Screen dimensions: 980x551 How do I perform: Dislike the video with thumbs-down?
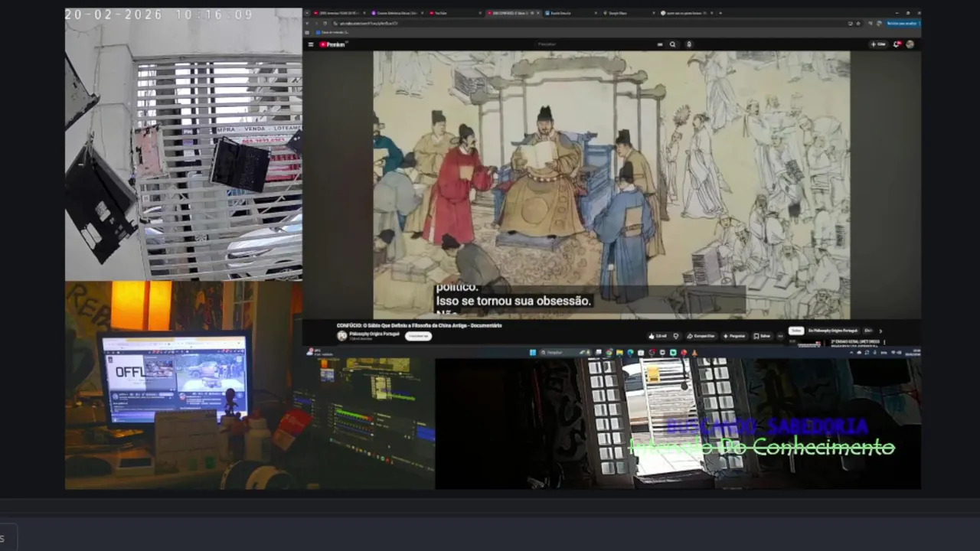pyautogui.click(x=676, y=336)
